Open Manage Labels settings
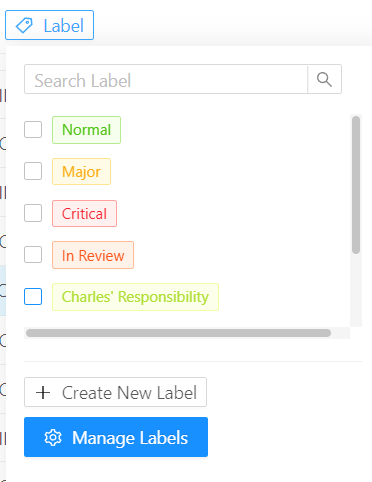The height and width of the screenshot is (482, 372). (x=116, y=437)
